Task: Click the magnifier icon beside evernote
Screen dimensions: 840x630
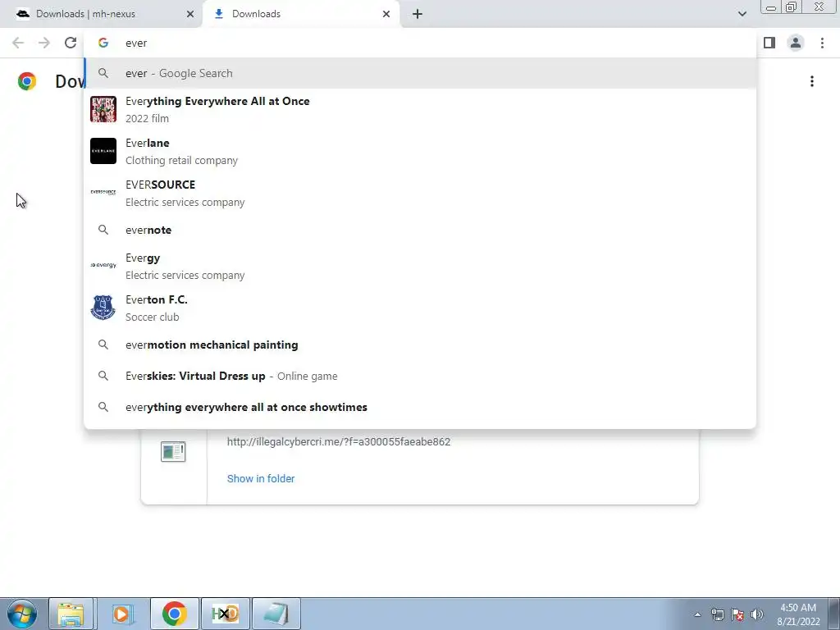Action: click(103, 230)
